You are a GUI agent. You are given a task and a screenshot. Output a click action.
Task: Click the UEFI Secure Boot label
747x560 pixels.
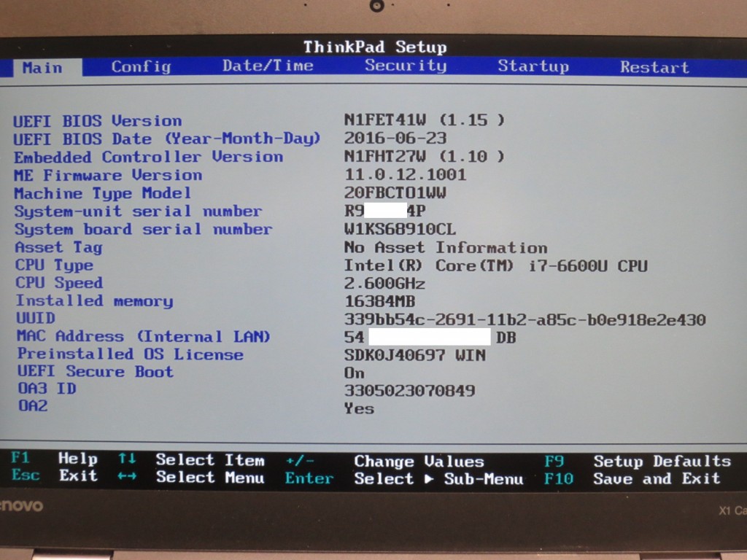(x=96, y=371)
